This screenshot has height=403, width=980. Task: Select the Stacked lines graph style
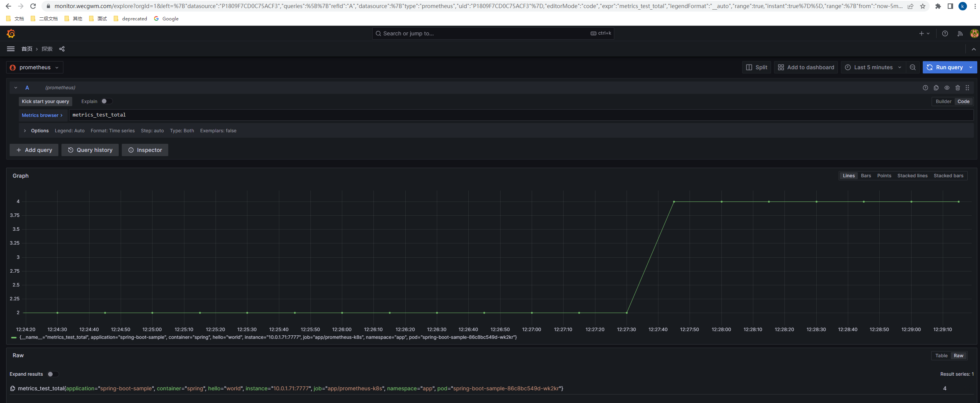coord(912,176)
